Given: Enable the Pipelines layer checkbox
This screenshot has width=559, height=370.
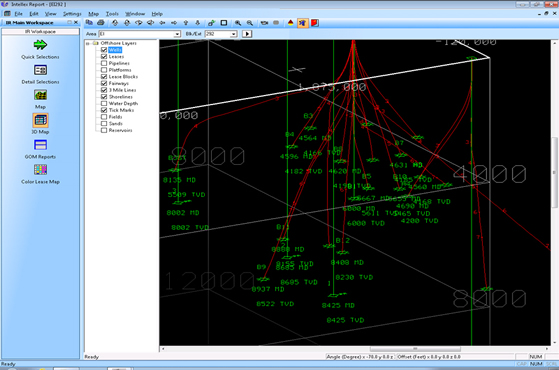Looking at the screenshot, I should 104,63.
